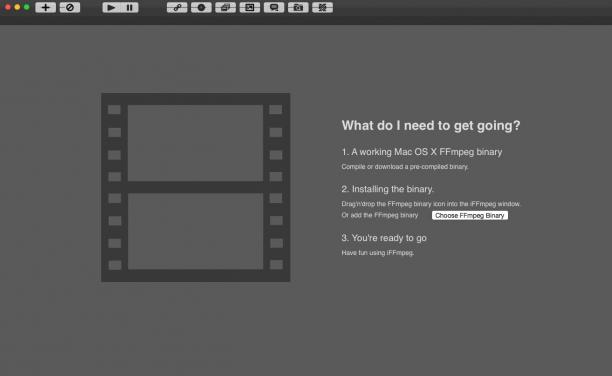Viewport: 612px width, 376px height.
Task: Click the 'Drag'n'drop the FFmpeg binary icon' line
Action: [431, 204]
